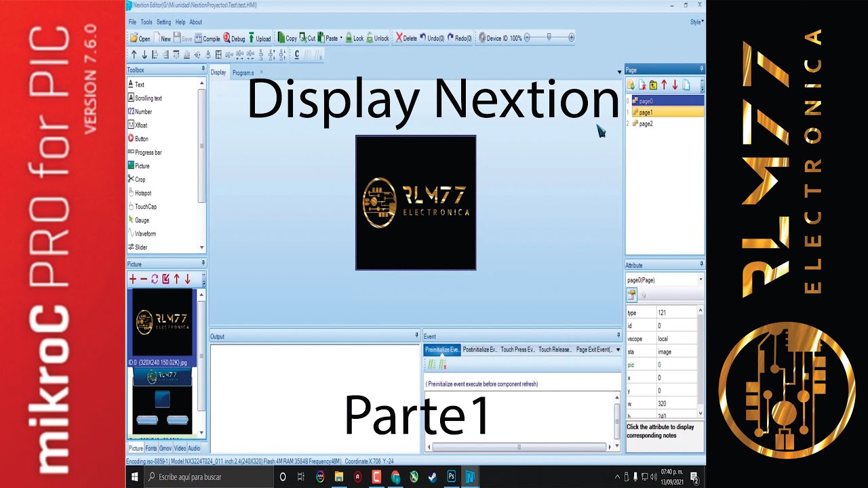This screenshot has width=868, height=488.
Task: Move the 100% zoom slider handle
Action: click(549, 38)
